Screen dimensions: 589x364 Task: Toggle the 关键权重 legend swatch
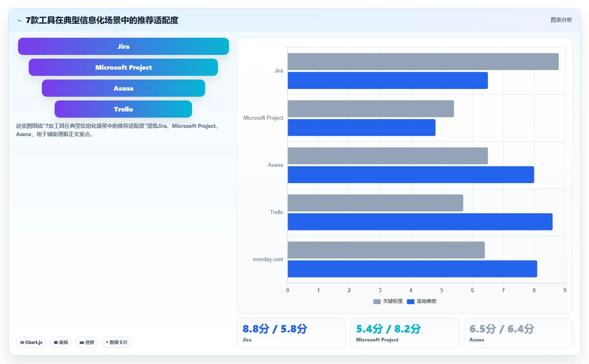pos(377,301)
